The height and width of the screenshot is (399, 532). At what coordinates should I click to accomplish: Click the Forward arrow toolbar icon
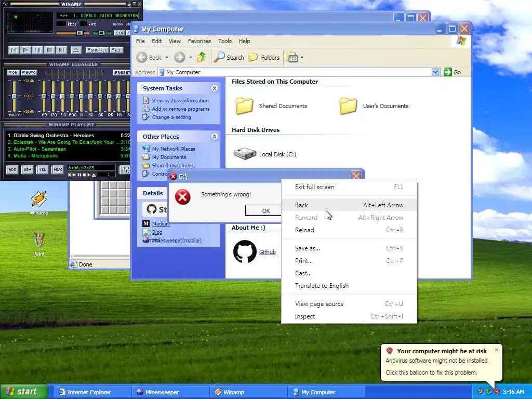pos(179,57)
